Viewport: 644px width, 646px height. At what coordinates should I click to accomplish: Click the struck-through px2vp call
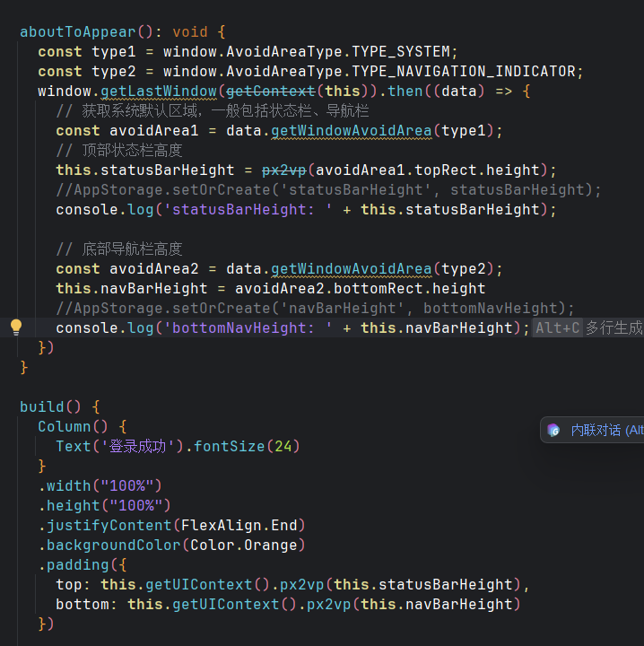click(284, 170)
